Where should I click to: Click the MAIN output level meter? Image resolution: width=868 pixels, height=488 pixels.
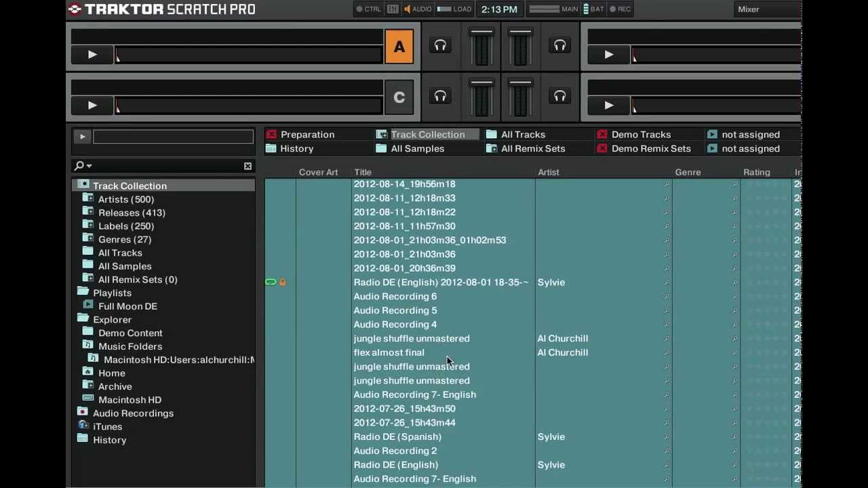pyautogui.click(x=553, y=9)
